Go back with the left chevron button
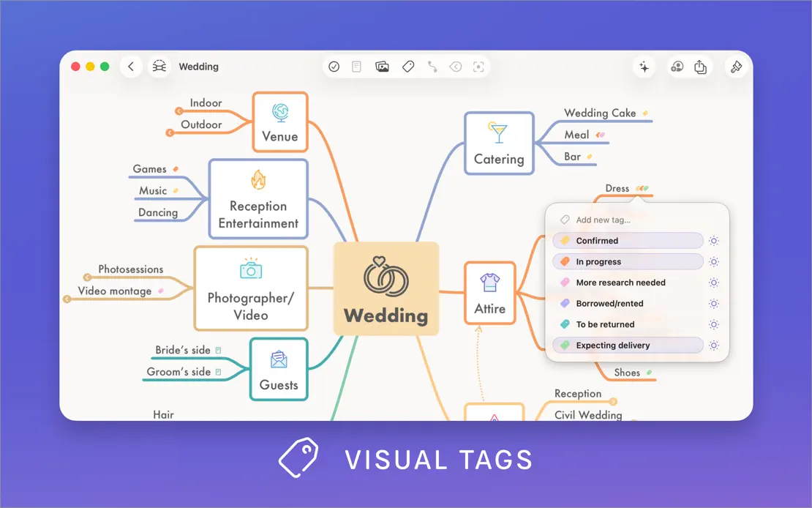This screenshot has width=812, height=508. 131,67
